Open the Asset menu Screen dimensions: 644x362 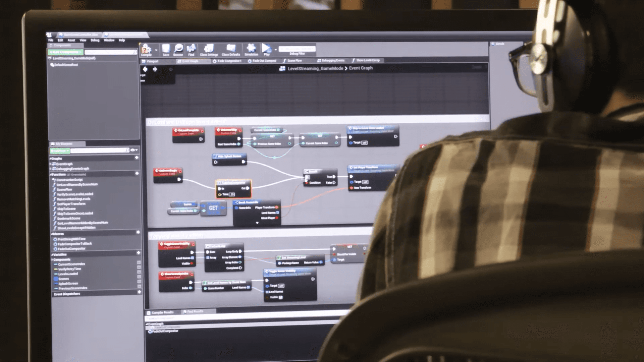(x=71, y=40)
